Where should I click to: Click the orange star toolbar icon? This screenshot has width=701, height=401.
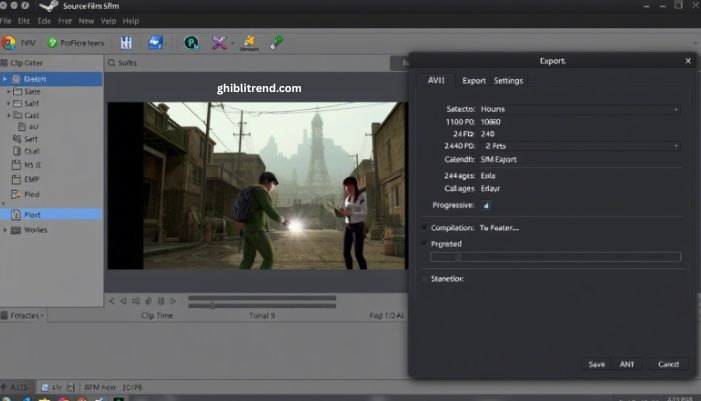point(249,43)
